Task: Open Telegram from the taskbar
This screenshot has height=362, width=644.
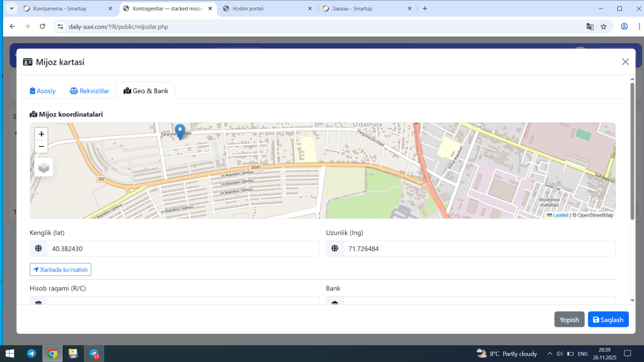Action: tap(31, 353)
